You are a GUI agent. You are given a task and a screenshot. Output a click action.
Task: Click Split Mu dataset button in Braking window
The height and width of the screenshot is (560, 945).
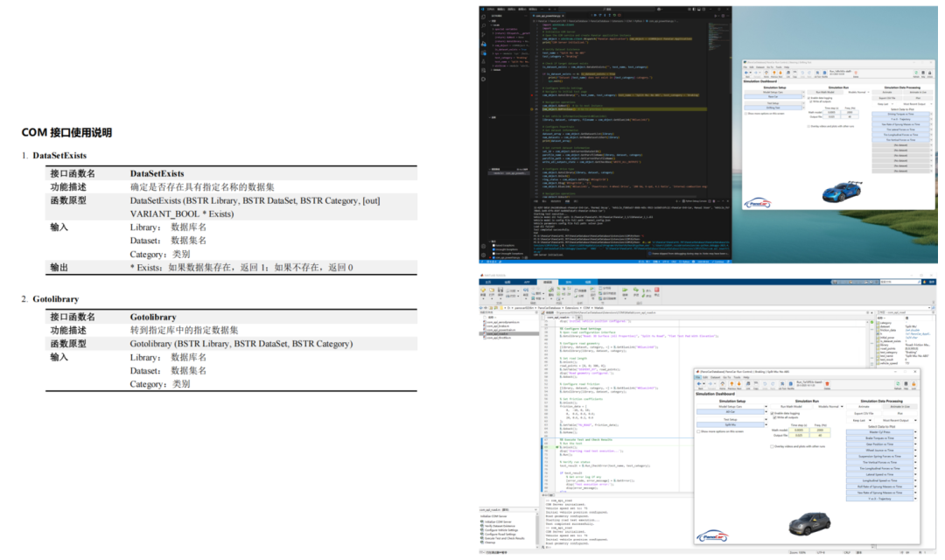731,424
